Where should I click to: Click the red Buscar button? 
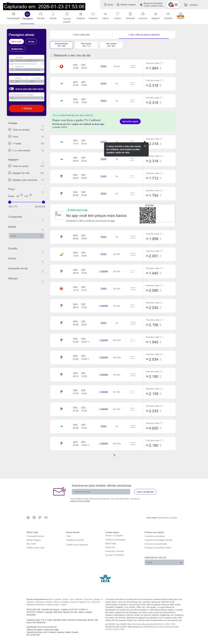[x=26, y=109]
